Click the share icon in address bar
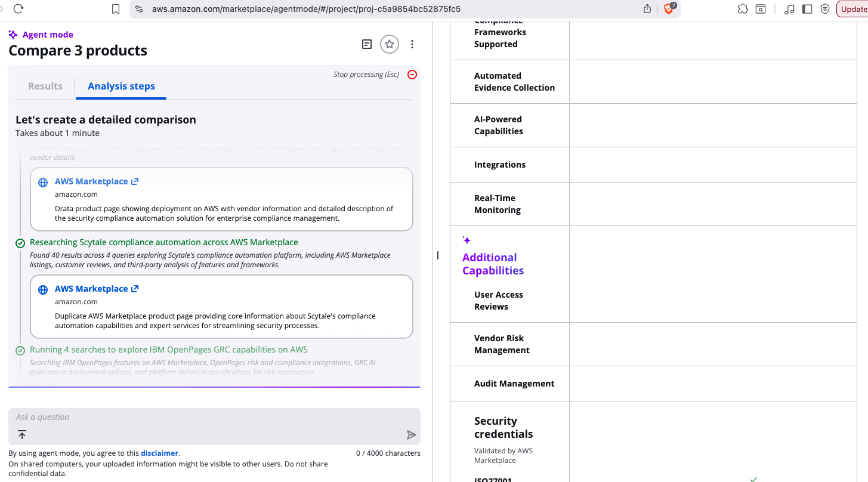This screenshot has width=868, height=482. pyautogui.click(x=647, y=9)
